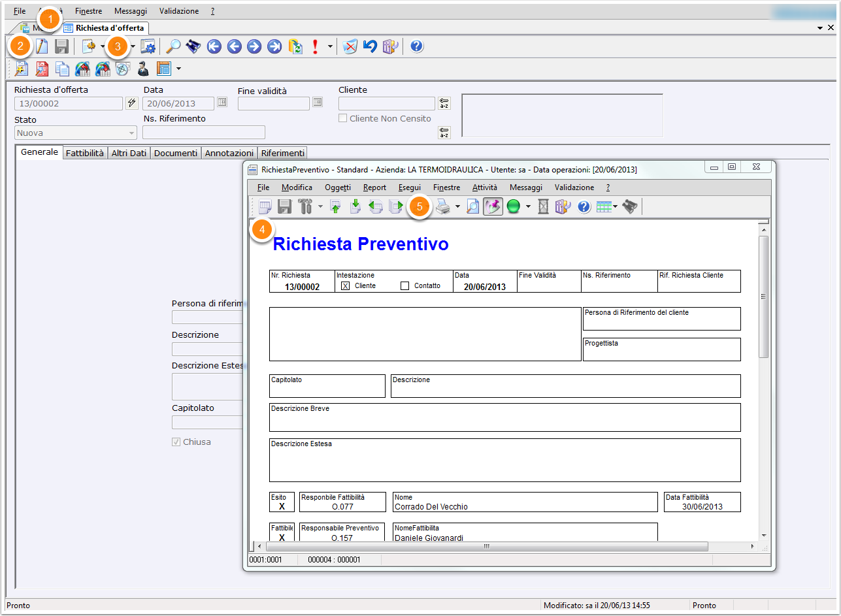Check the Contatto box in Intestazione

[404, 286]
